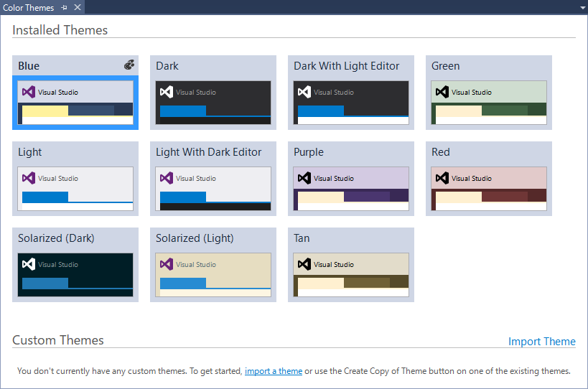Click the Visual Studio logo in Solarized (Dark) preview
588x389 pixels.
coord(29,264)
